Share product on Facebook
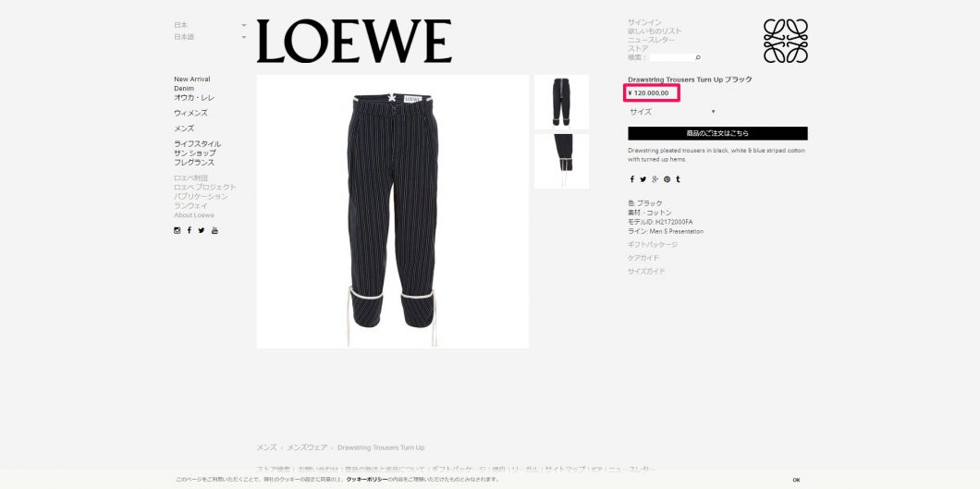Viewport: 980px width, 489px height. click(x=631, y=179)
